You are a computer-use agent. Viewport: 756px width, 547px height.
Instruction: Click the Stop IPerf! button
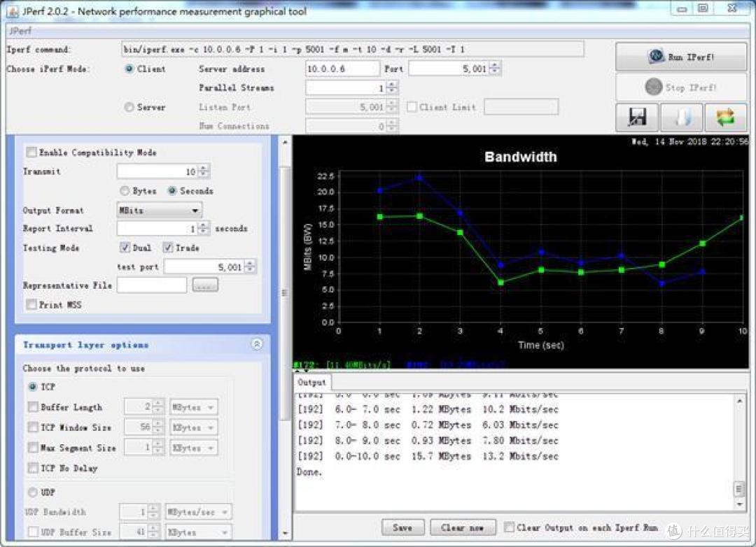click(681, 87)
